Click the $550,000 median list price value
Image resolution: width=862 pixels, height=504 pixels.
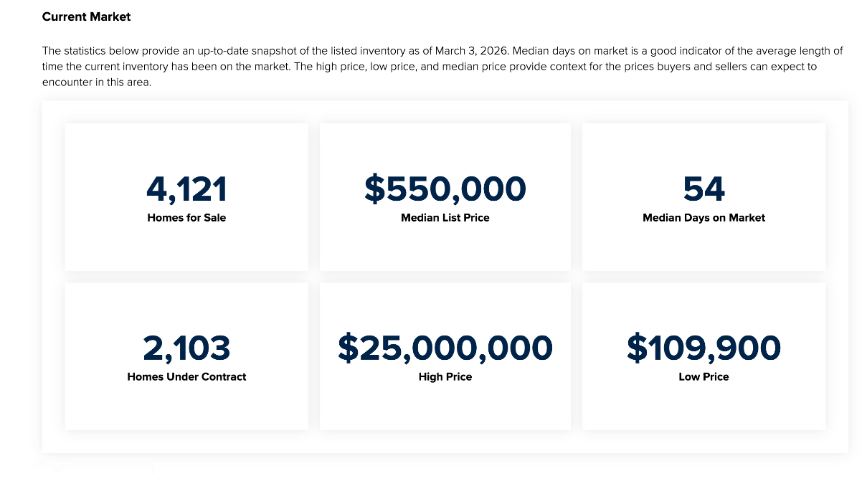pos(445,189)
